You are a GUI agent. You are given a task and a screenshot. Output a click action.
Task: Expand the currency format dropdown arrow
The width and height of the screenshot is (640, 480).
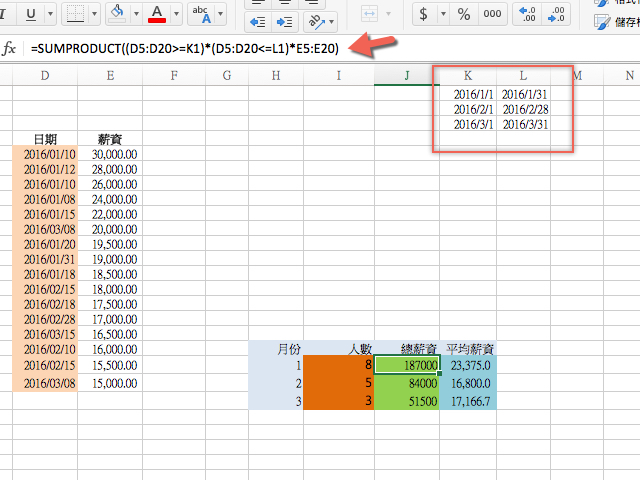pos(442,14)
